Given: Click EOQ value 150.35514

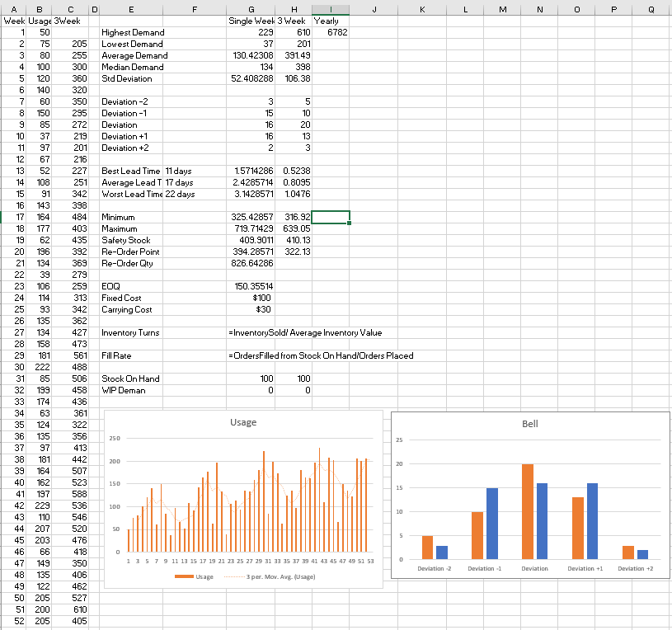Looking at the screenshot, I should (x=251, y=287).
